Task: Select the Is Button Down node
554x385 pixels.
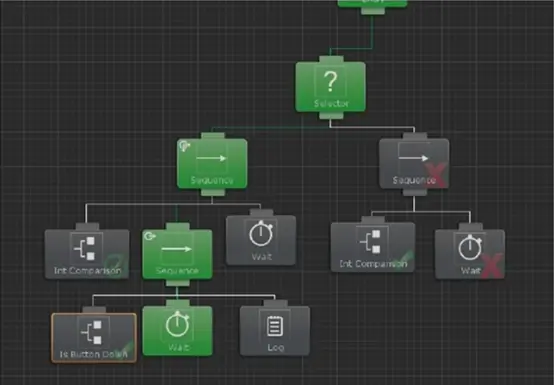Action: [x=94, y=338]
